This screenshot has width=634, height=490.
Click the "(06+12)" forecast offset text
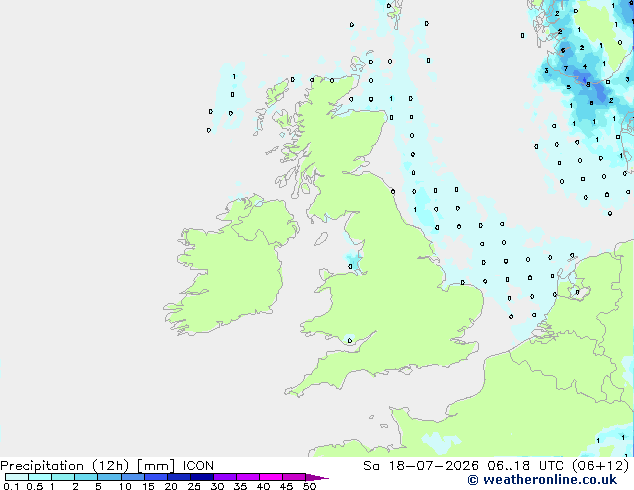tap(600, 466)
